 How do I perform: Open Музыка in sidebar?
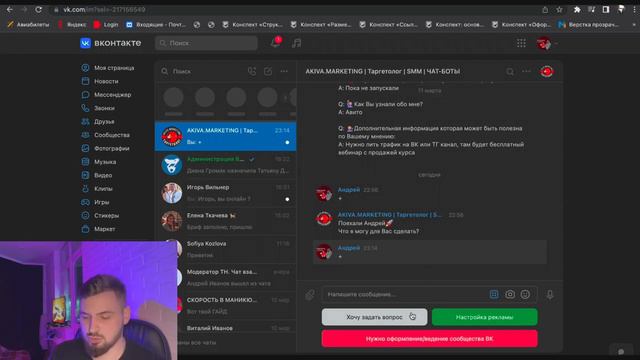click(x=99, y=162)
